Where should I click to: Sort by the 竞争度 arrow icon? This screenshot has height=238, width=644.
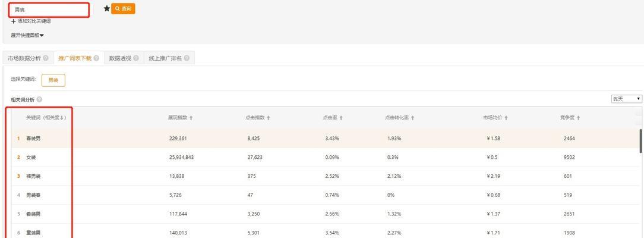(578, 118)
